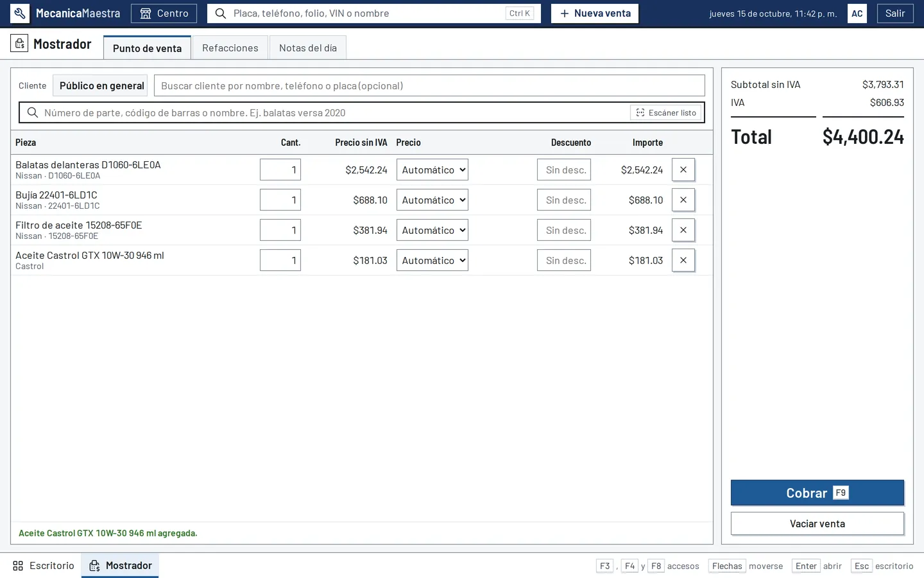Remove the Aceite Castrol GTX 10W-30 line
924x578 pixels.
[x=683, y=260]
